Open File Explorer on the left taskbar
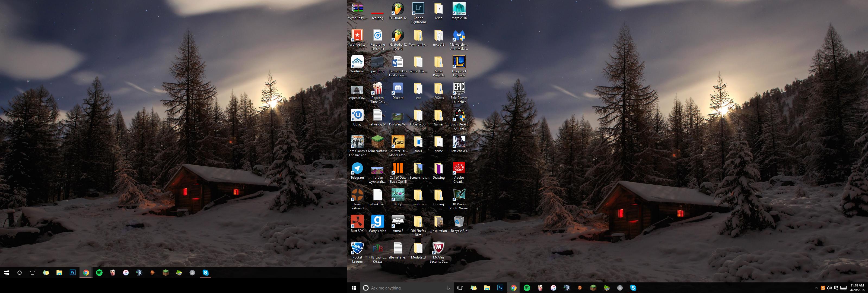 tap(59, 273)
